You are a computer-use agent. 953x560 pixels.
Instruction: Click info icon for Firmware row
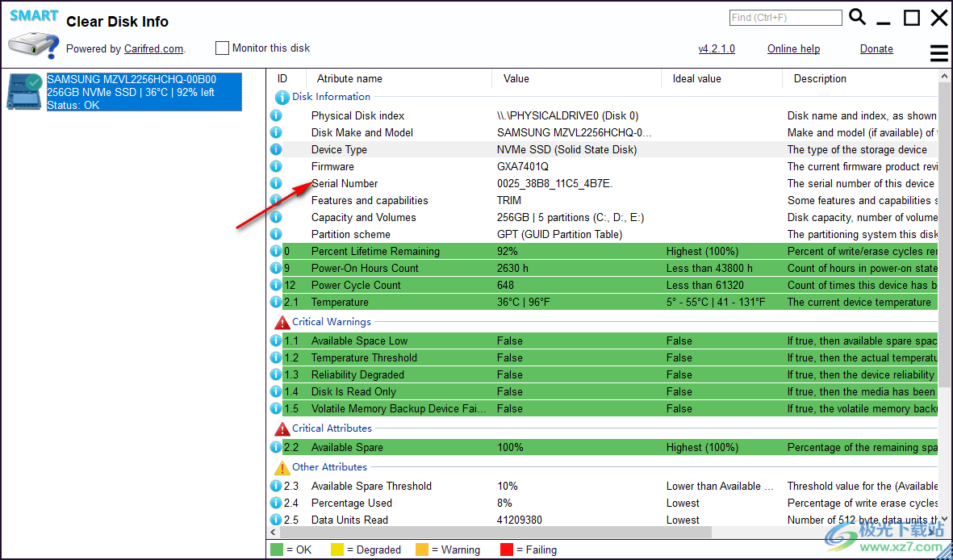276,166
